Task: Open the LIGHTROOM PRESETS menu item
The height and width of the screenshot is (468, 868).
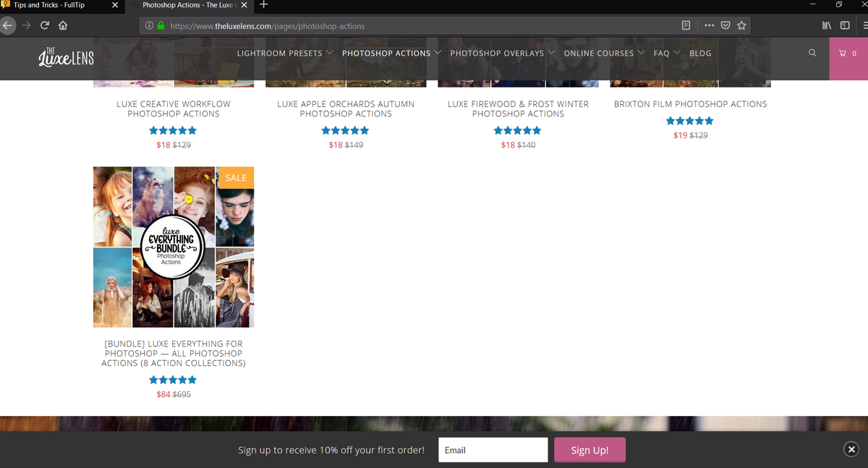Action: [280, 54]
